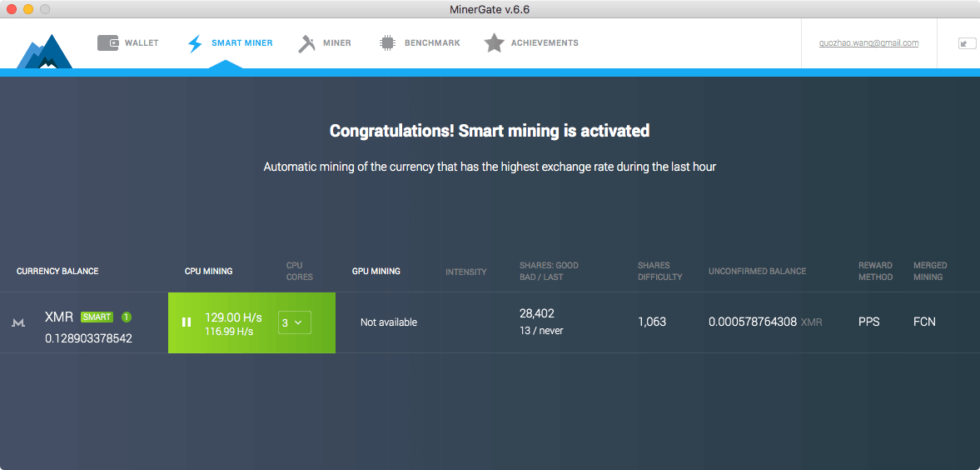Switch to the Benchmark tab
This screenshot has height=470, width=980.
pos(432,42)
